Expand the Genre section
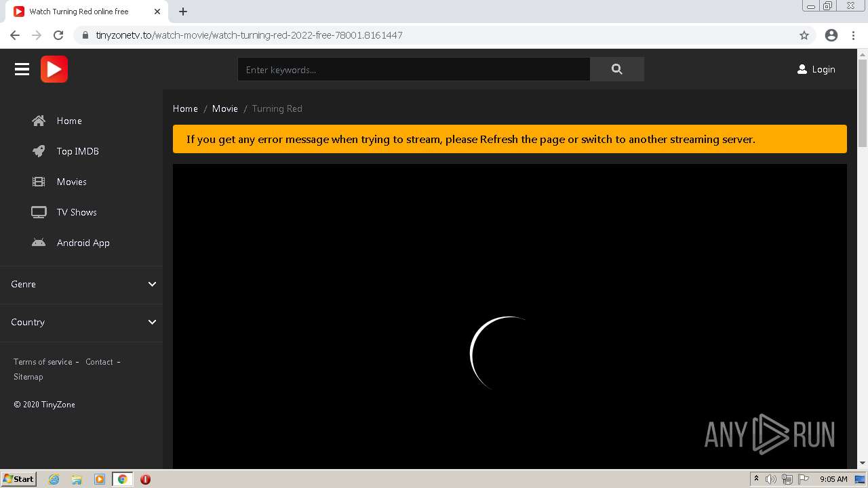 81,284
